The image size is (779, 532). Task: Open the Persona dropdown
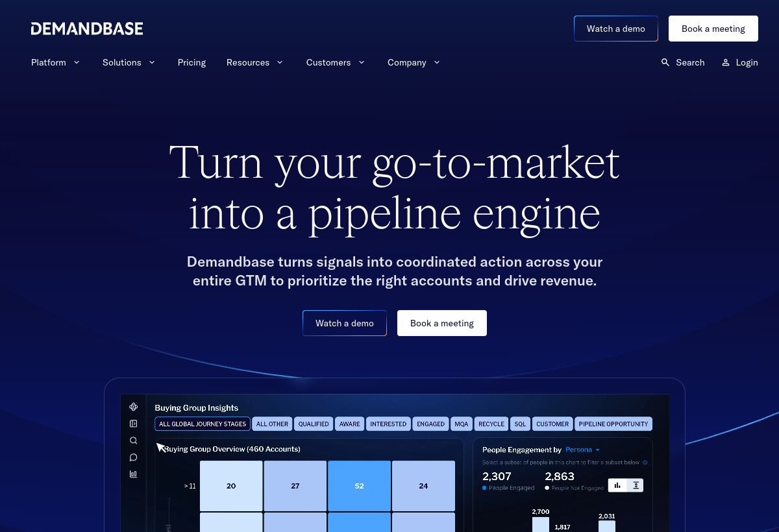coord(583,450)
